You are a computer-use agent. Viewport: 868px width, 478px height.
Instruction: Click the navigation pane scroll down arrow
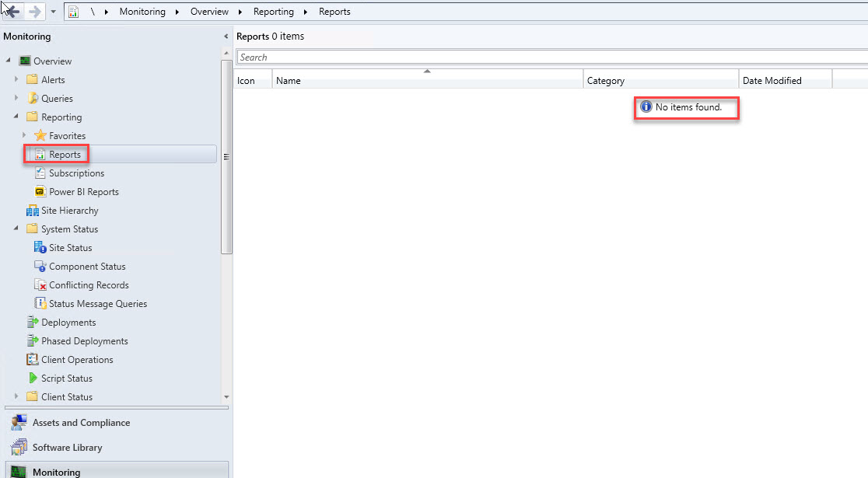(226, 397)
